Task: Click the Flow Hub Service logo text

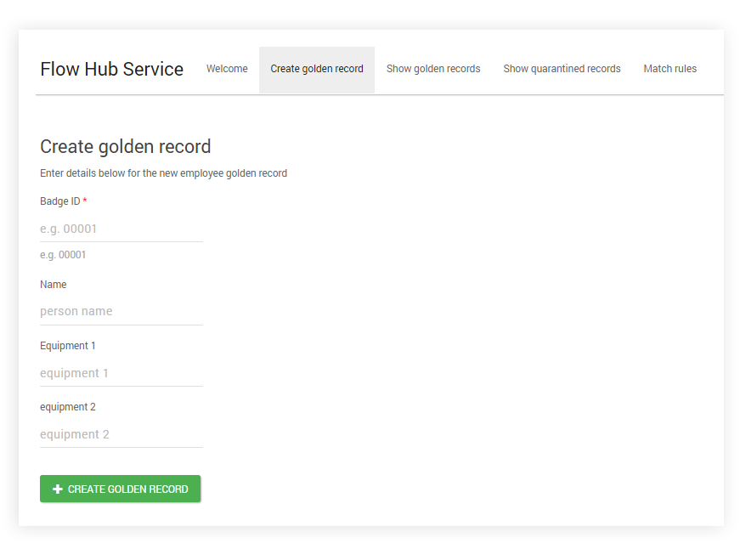Action: [111, 69]
